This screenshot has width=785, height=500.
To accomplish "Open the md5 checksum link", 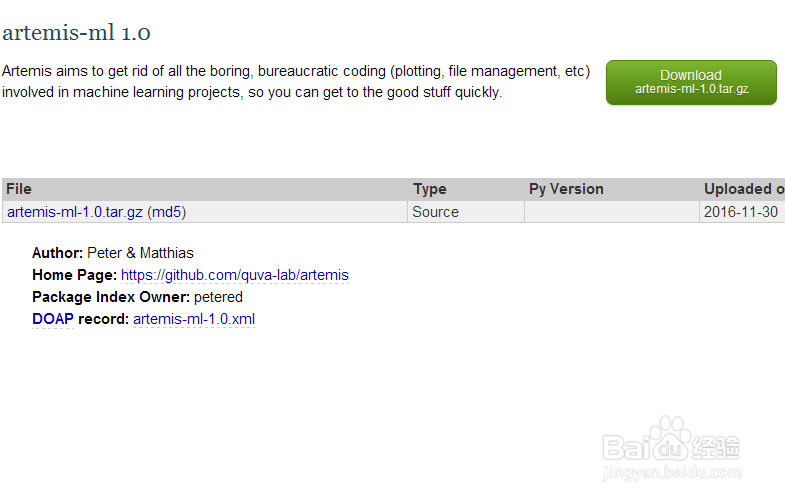I will pos(167,212).
